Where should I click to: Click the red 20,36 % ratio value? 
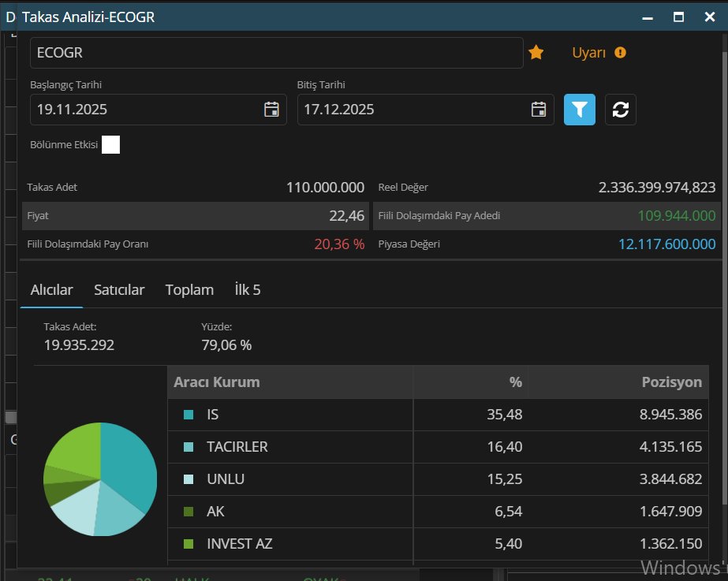pyautogui.click(x=339, y=244)
